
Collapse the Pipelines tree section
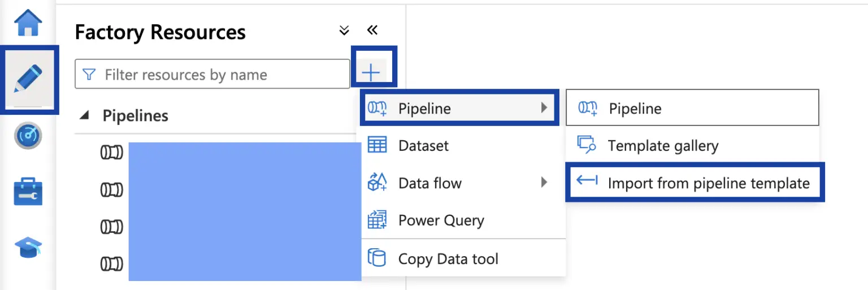click(85, 115)
